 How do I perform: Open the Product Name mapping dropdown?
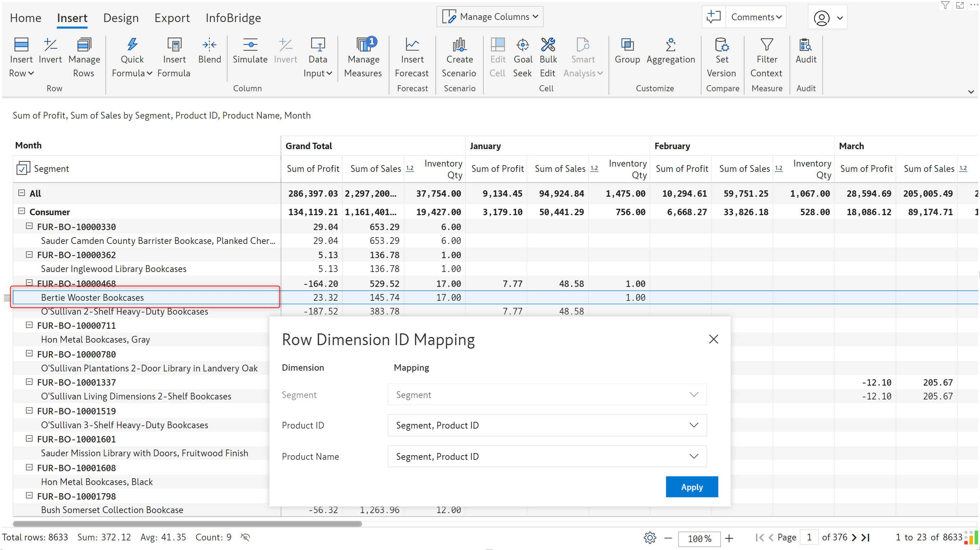693,456
